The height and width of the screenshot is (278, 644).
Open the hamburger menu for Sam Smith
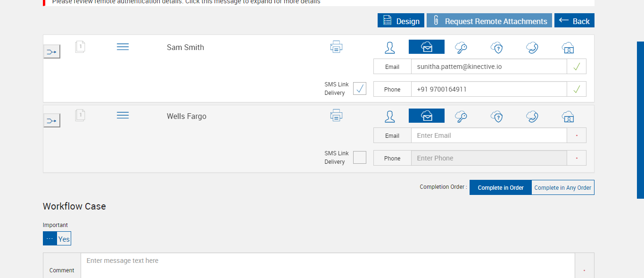coord(123,47)
